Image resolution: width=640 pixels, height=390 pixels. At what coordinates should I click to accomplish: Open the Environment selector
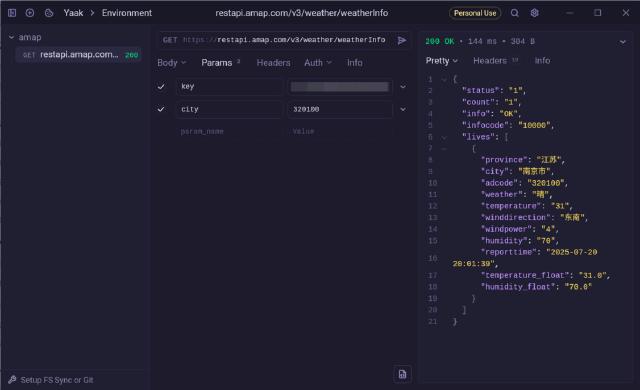point(127,13)
